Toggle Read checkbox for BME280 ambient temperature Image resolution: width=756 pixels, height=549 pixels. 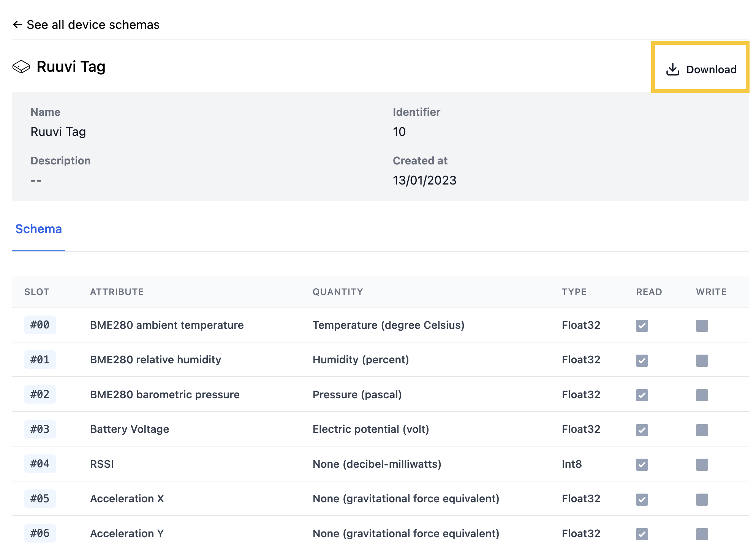(x=642, y=325)
